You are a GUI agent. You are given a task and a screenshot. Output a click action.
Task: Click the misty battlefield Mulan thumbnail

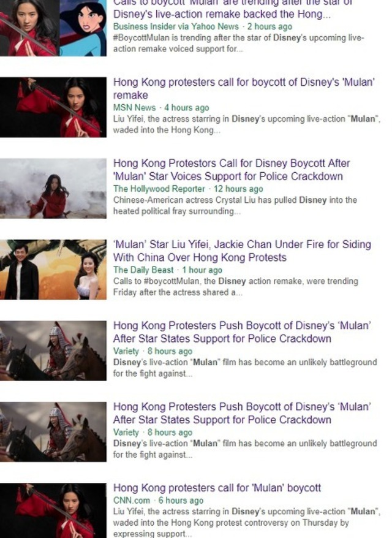coord(53,188)
